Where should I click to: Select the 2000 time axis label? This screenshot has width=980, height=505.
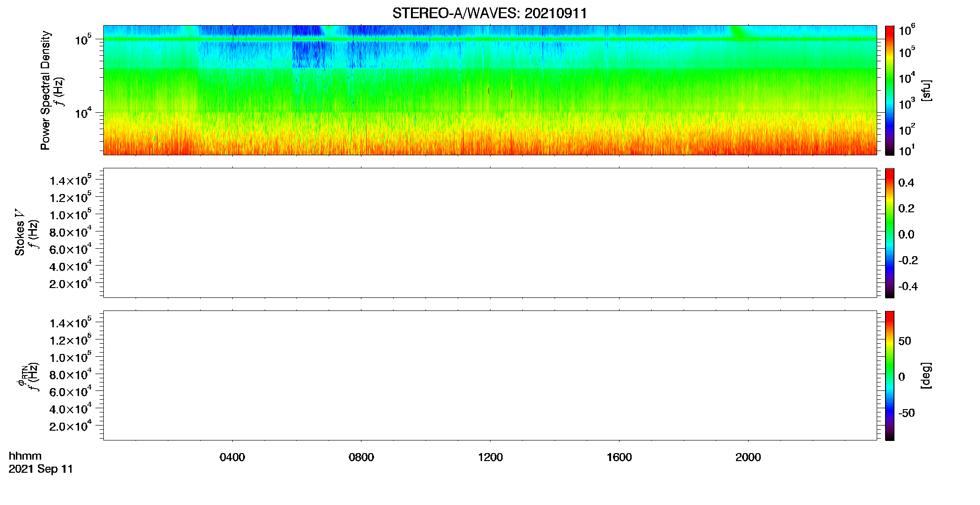coord(748,457)
